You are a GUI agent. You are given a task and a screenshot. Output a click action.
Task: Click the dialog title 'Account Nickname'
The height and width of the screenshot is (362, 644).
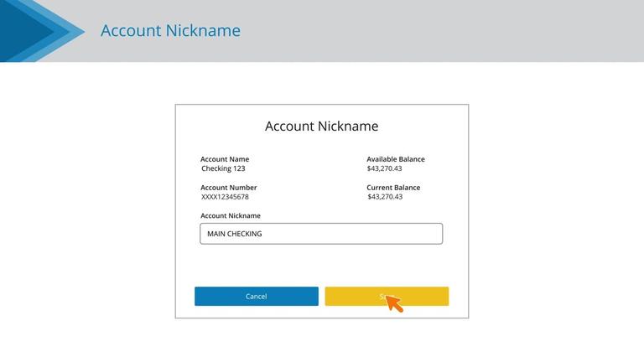pyautogui.click(x=322, y=126)
